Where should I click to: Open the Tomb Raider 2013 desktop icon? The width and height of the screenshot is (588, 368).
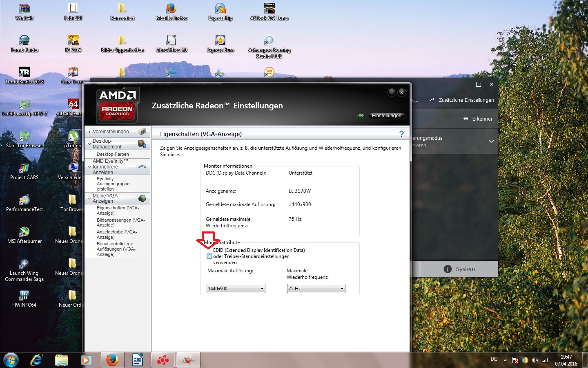click(x=24, y=75)
